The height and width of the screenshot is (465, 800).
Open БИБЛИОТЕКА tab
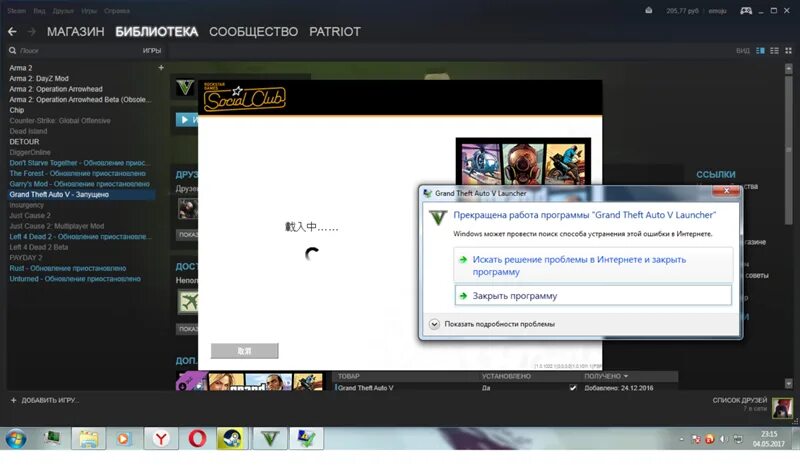coord(157,32)
